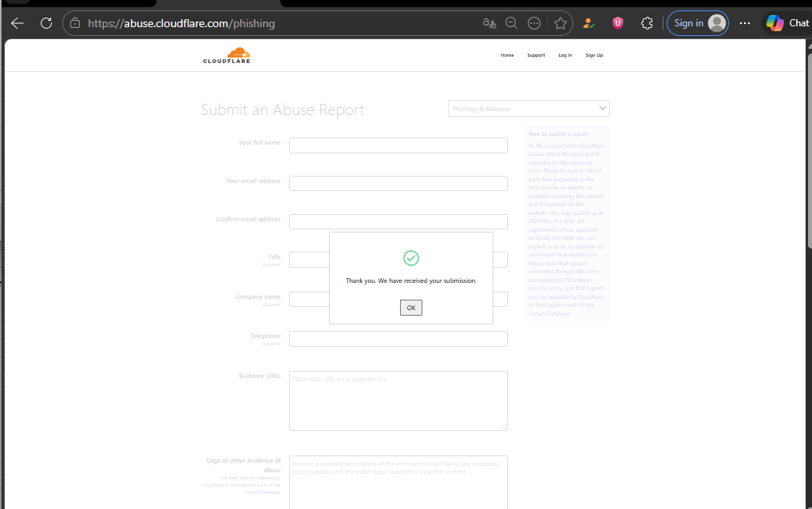Click the 'Thank you. We have received' message
This screenshot has height=509, width=812.
(410, 280)
